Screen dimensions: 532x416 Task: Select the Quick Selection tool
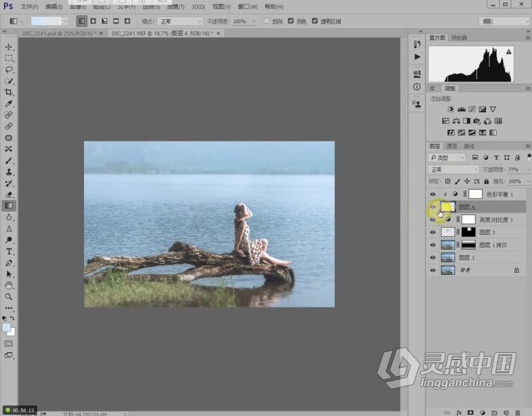(9, 81)
